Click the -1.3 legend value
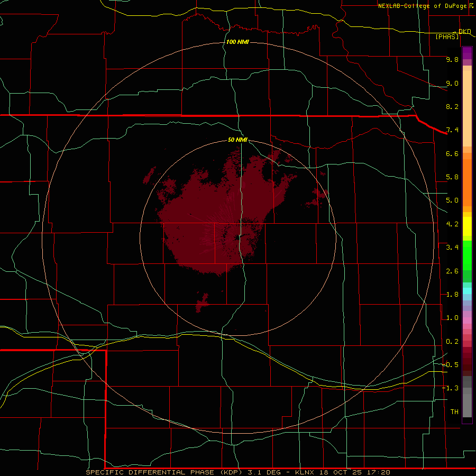Image resolution: width=476 pixels, height=476 pixels. (450, 388)
